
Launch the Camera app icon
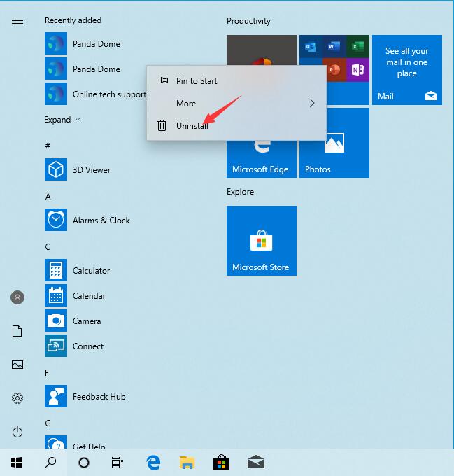(x=56, y=321)
